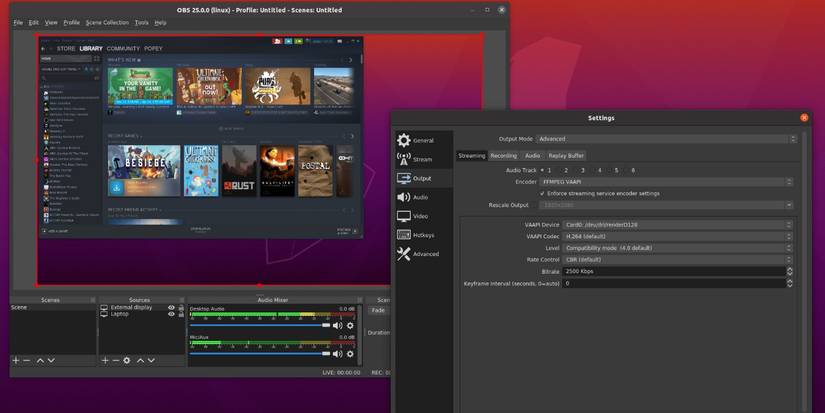Select audio track 2 radio button
The image size is (825, 413).
coord(562,170)
